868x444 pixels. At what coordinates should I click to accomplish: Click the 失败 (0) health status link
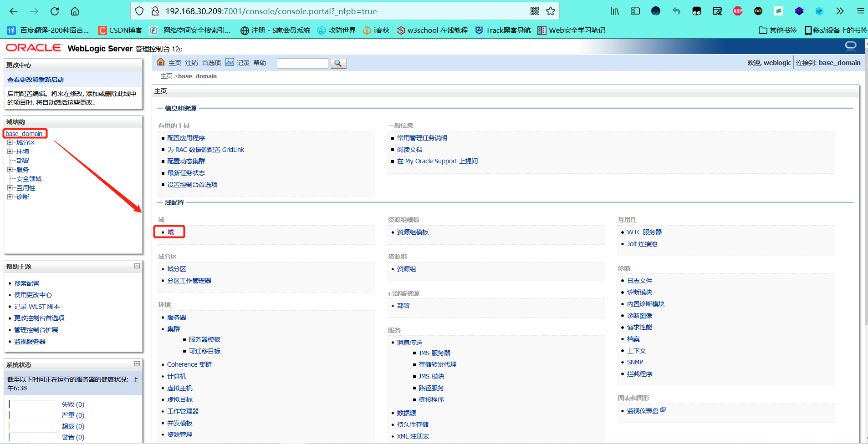[73, 404]
